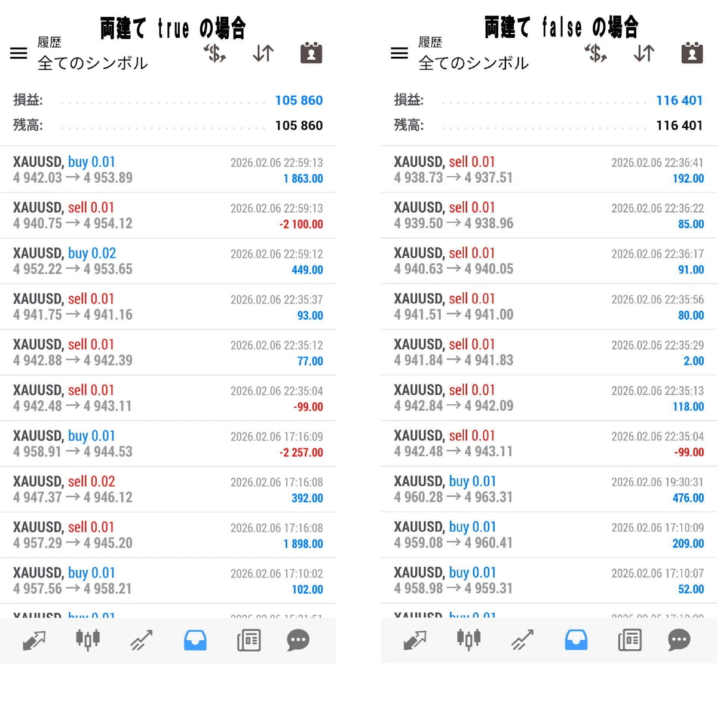Screen dimensions: 717x728
Task: Open buy 0.02 trade showing 449.00 profit
Action: pos(168,261)
